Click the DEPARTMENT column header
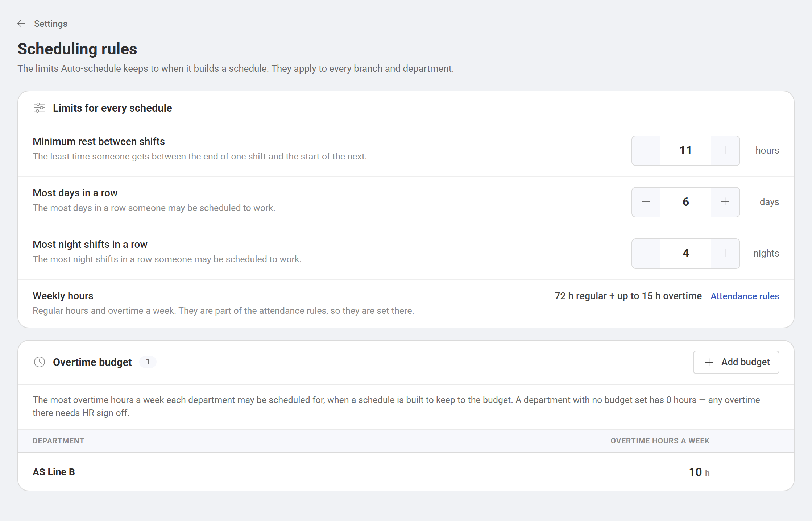Viewport: 812px width, 521px height. point(58,441)
